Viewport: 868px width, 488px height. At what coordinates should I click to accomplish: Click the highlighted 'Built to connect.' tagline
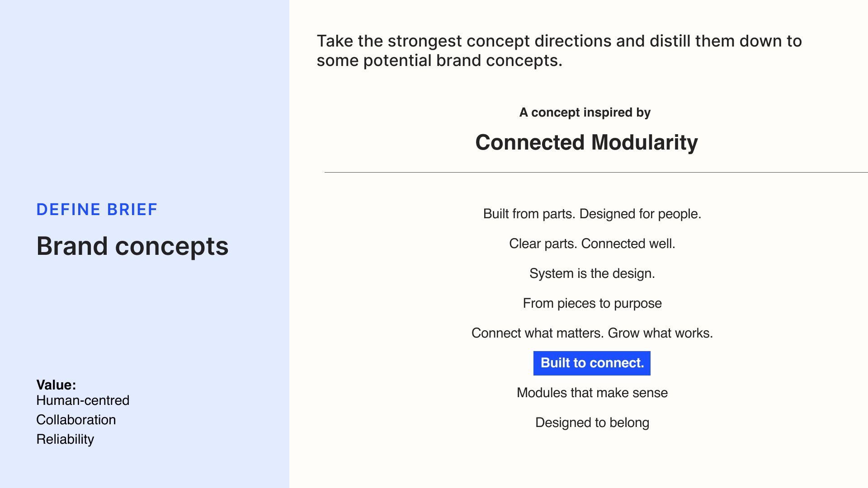[x=592, y=363]
